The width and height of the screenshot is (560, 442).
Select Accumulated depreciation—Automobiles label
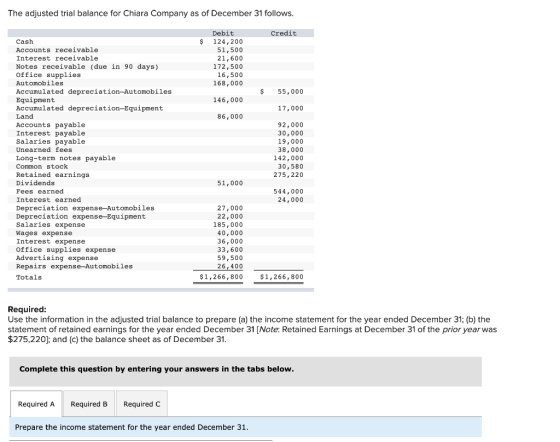coord(94,92)
